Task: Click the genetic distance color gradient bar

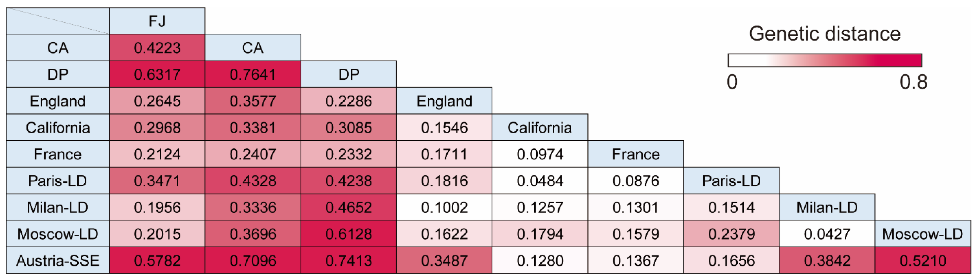Action: click(x=824, y=60)
